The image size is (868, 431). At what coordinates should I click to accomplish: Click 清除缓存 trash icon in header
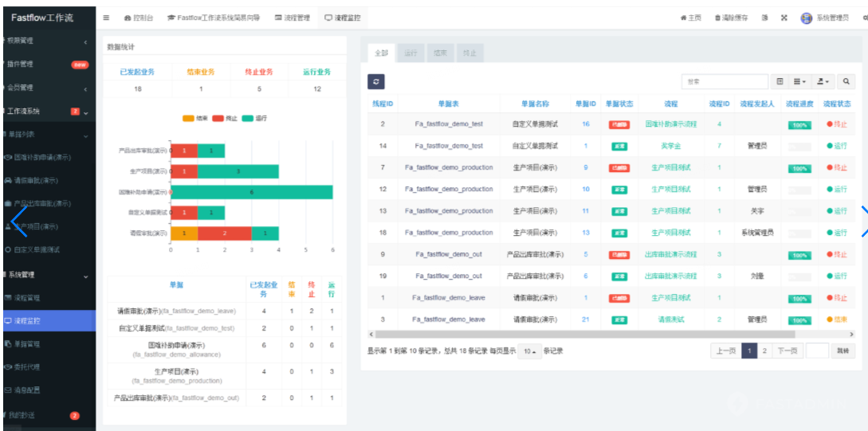(x=731, y=18)
